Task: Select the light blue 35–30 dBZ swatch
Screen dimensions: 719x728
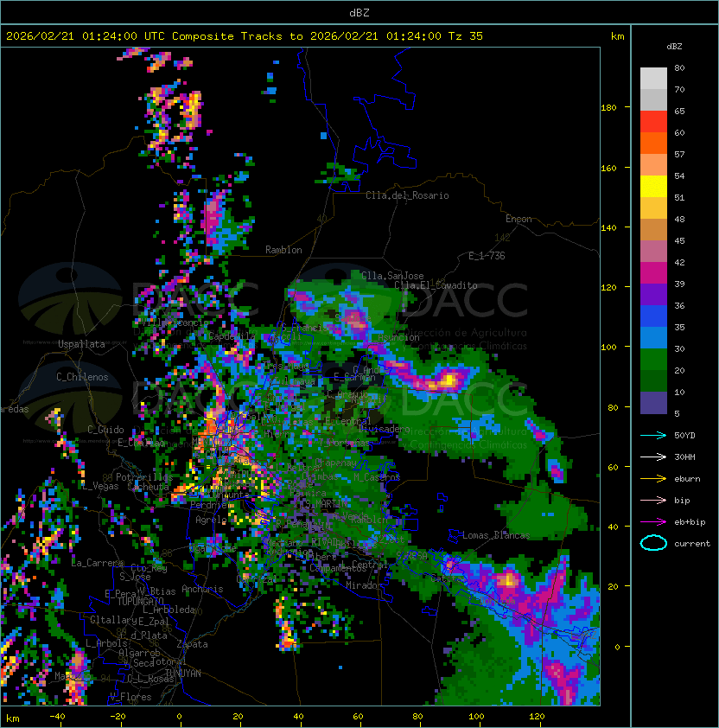Action: tap(653, 337)
